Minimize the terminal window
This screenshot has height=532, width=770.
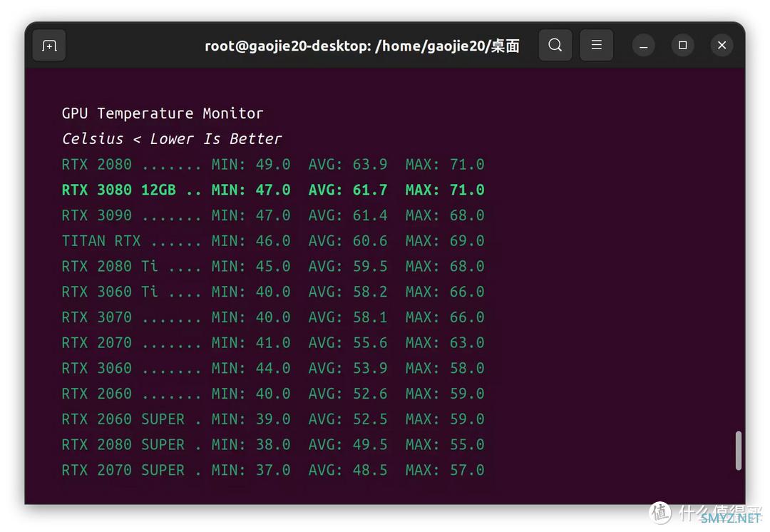pyautogui.click(x=643, y=46)
